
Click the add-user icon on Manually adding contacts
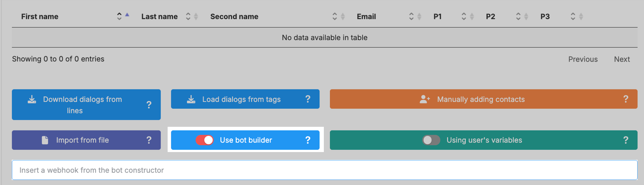(x=425, y=99)
